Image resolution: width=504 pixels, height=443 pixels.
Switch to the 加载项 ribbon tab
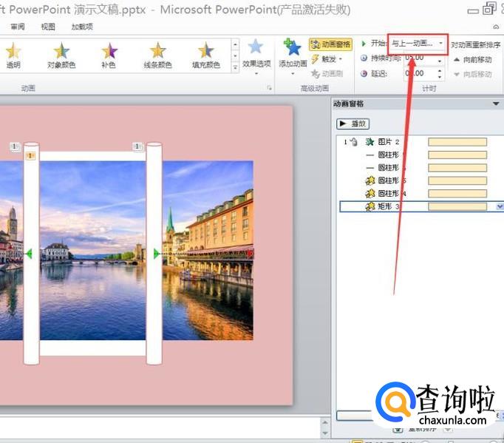(82, 27)
